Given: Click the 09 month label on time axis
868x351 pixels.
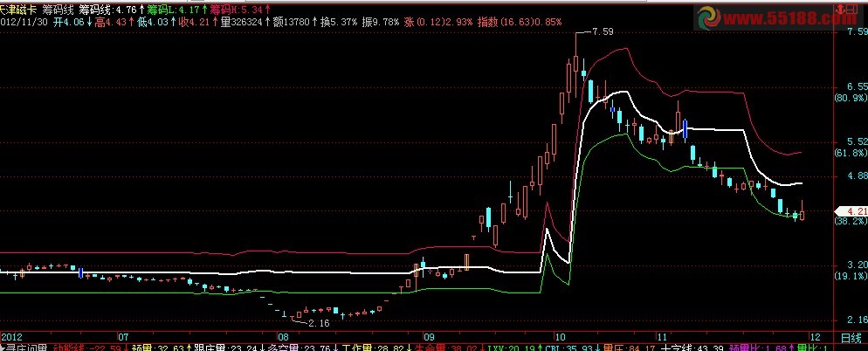Looking at the screenshot, I should click(429, 337).
